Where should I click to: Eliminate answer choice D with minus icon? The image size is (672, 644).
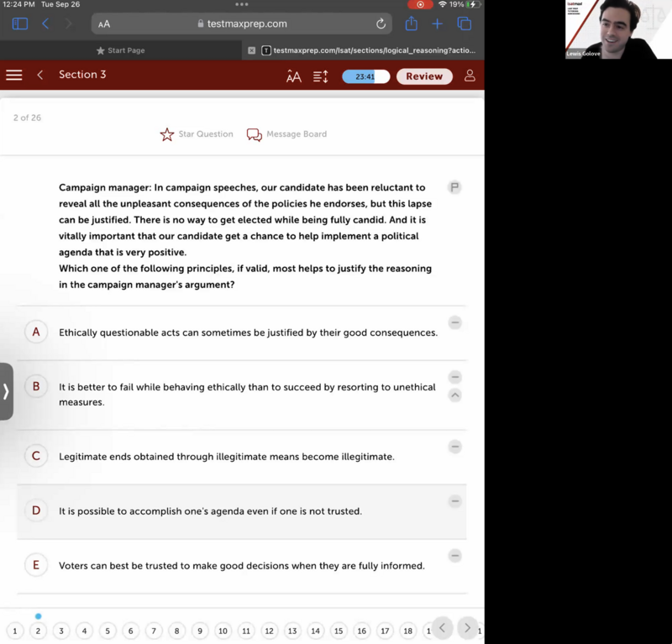point(454,501)
